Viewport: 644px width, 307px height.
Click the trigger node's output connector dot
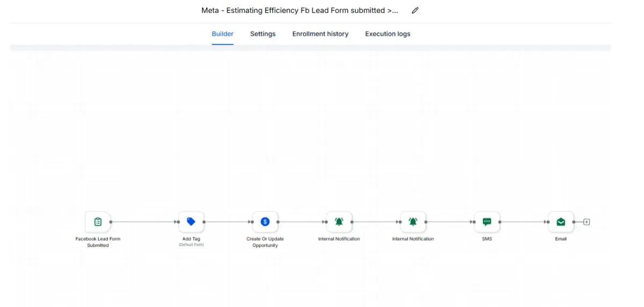(111, 222)
